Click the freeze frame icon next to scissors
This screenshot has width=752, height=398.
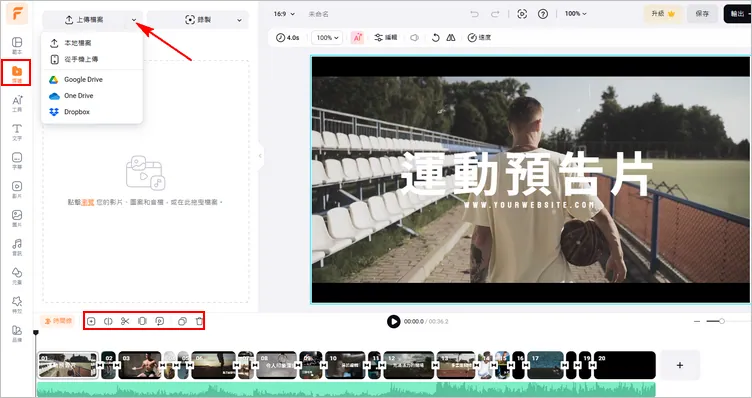click(x=142, y=321)
